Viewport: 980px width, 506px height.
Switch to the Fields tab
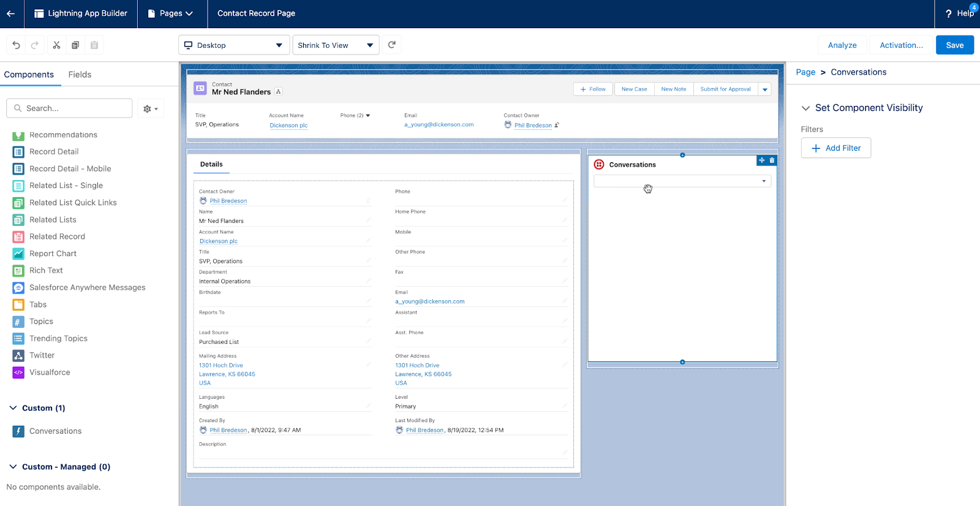(x=80, y=75)
